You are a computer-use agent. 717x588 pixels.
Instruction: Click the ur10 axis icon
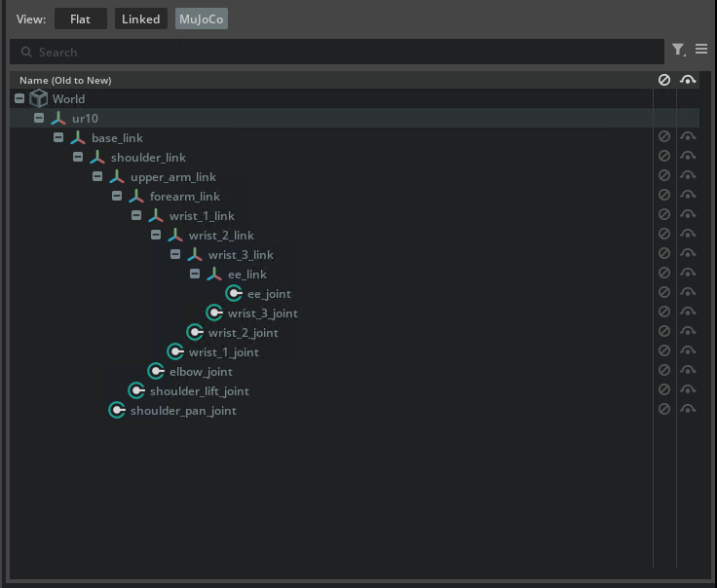pyautogui.click(x=58, y=118)
